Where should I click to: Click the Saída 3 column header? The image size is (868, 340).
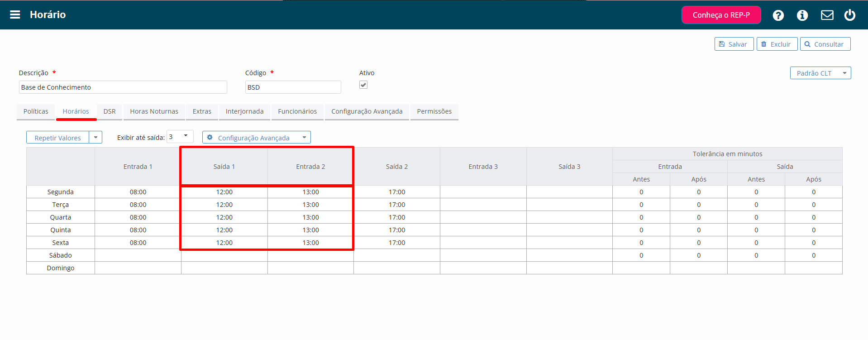click(x=569, y=167)
